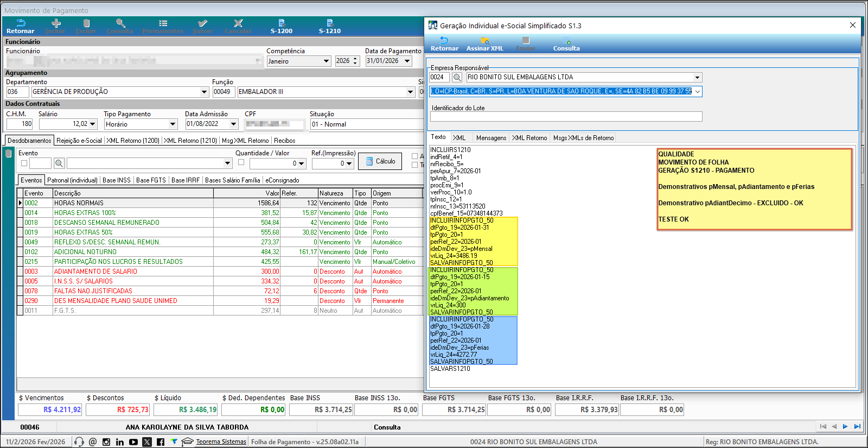Open the Empresa Responsável company dropdown
868x448 pixels.
[698, 78]
